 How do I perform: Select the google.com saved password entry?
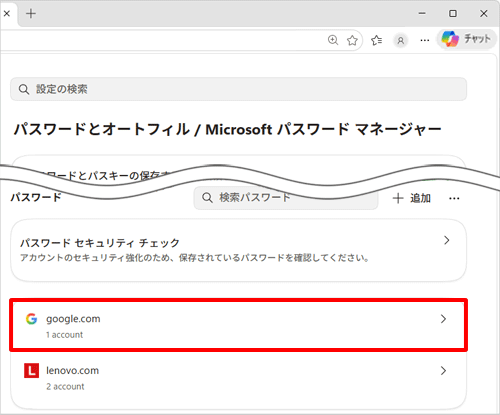(238, 325)
